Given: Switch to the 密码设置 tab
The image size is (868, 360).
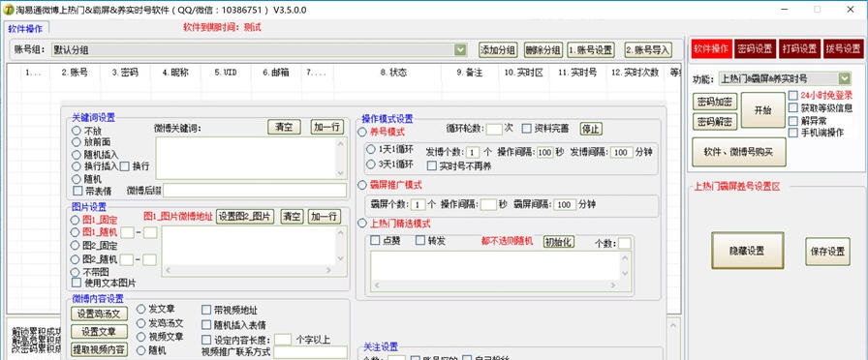Looking at the screenshot, I should [755, 48].
